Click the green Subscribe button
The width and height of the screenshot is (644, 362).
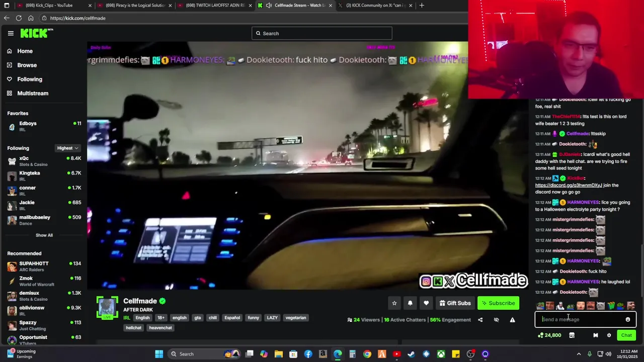tap(498, 303)
